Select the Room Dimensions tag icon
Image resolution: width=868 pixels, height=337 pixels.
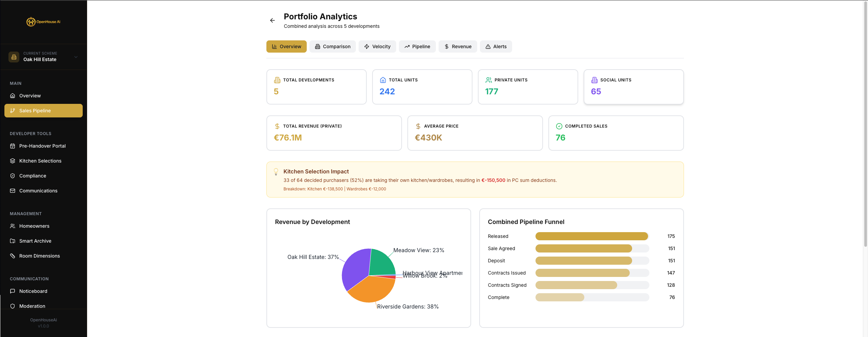13,256
